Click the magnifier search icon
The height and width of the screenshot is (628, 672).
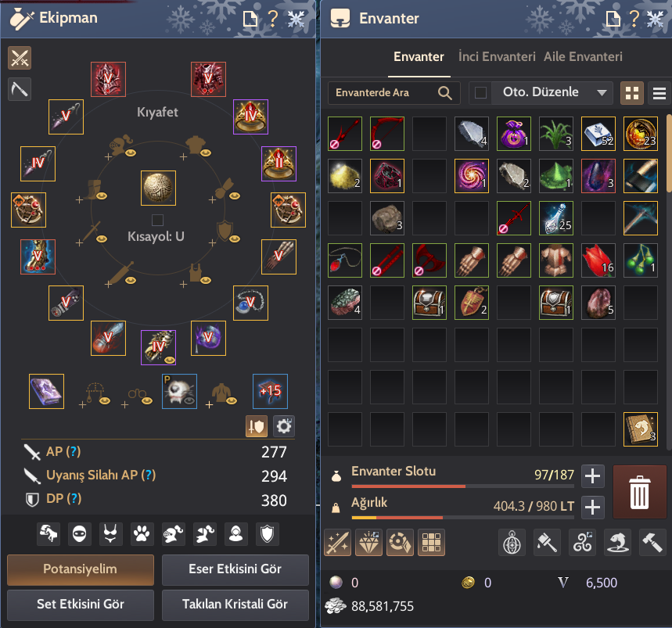point(445,93)
